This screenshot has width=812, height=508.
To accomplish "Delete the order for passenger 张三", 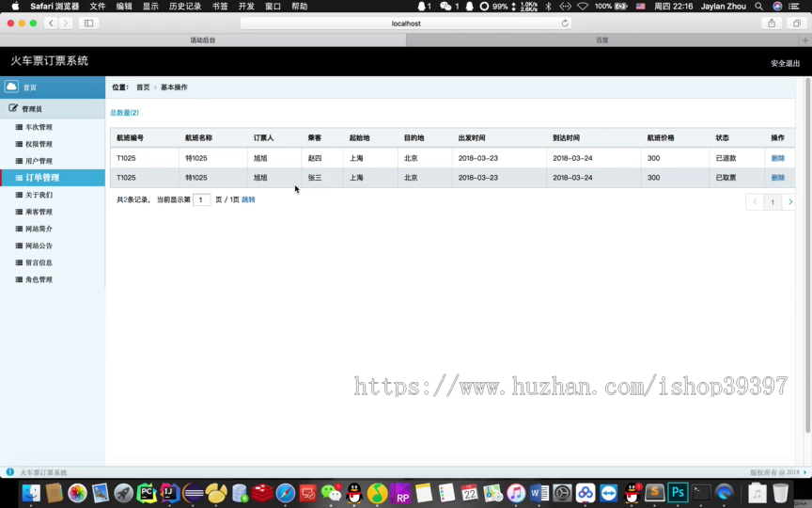I will coord(778,177).
